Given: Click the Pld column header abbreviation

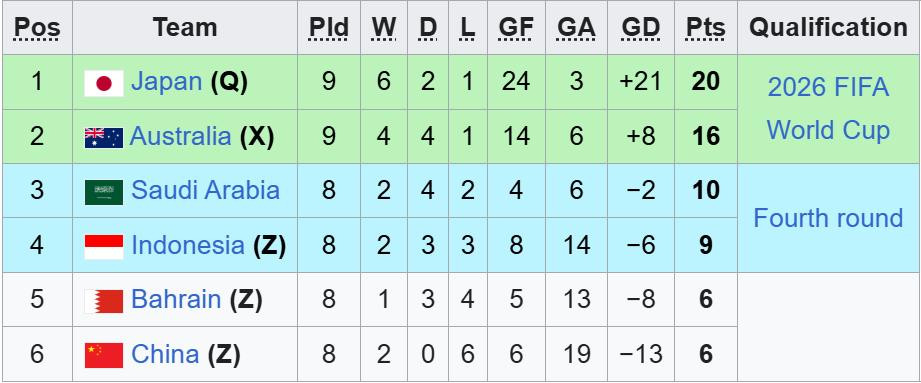Looking at the screenshot, I should 329,28.
